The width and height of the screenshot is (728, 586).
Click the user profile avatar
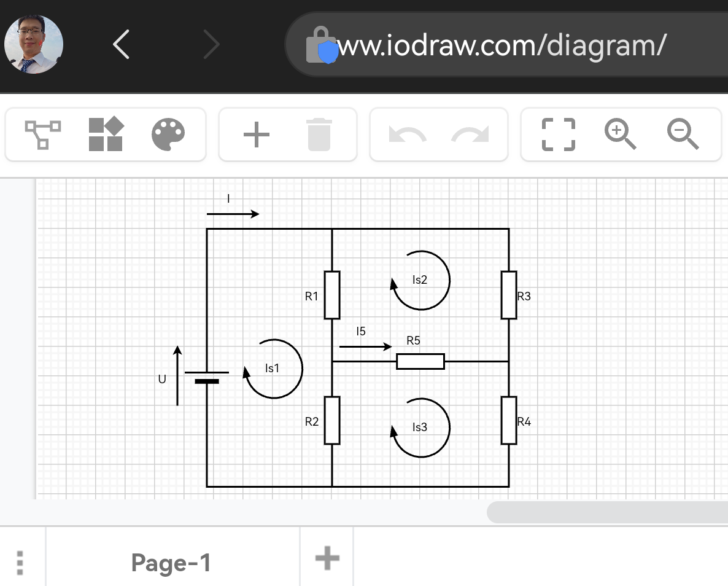coord(34,44)
